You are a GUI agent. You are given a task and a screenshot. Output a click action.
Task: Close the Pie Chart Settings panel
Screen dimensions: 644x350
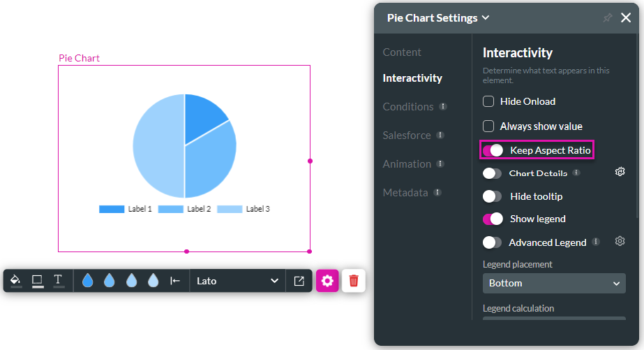[626, 17]
